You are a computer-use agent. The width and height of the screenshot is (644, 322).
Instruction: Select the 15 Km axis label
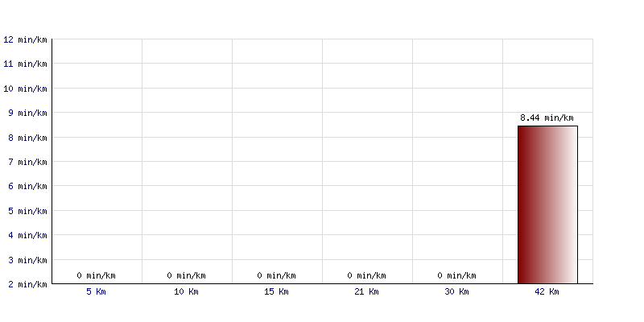point(276,291)
